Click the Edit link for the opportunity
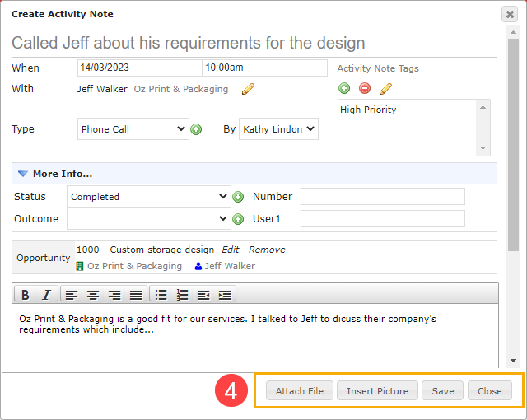The image size is (527, 420). click(x=231, y=250)
